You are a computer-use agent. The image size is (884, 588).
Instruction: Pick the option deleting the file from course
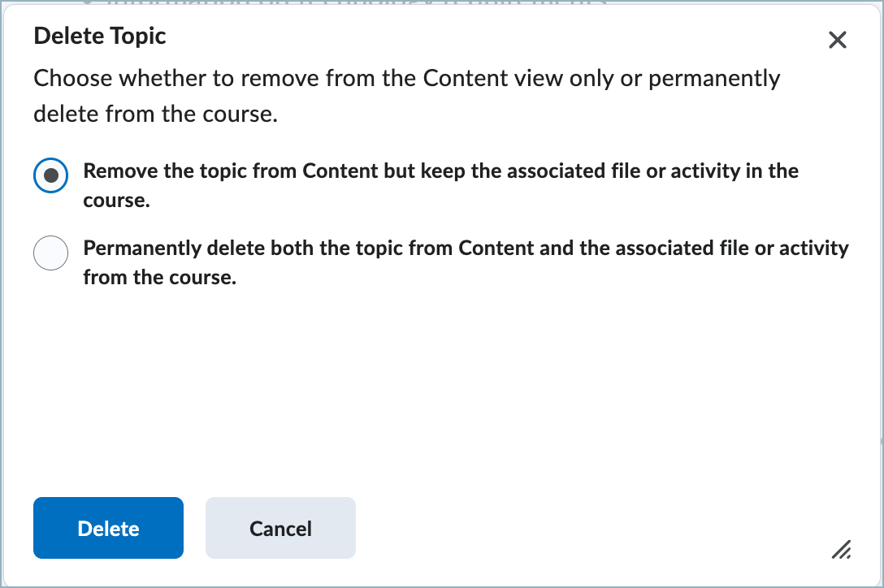point(50,253)
